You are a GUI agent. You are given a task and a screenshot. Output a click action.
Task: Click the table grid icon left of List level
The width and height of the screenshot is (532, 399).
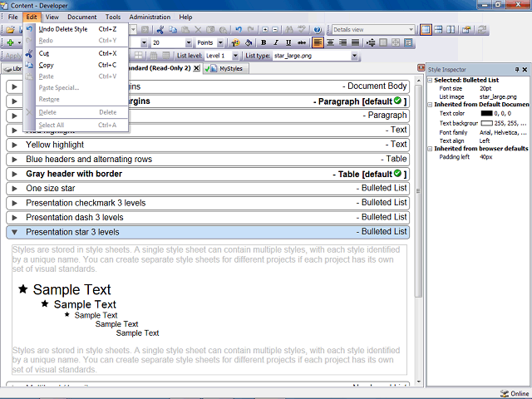click(139, 56)
